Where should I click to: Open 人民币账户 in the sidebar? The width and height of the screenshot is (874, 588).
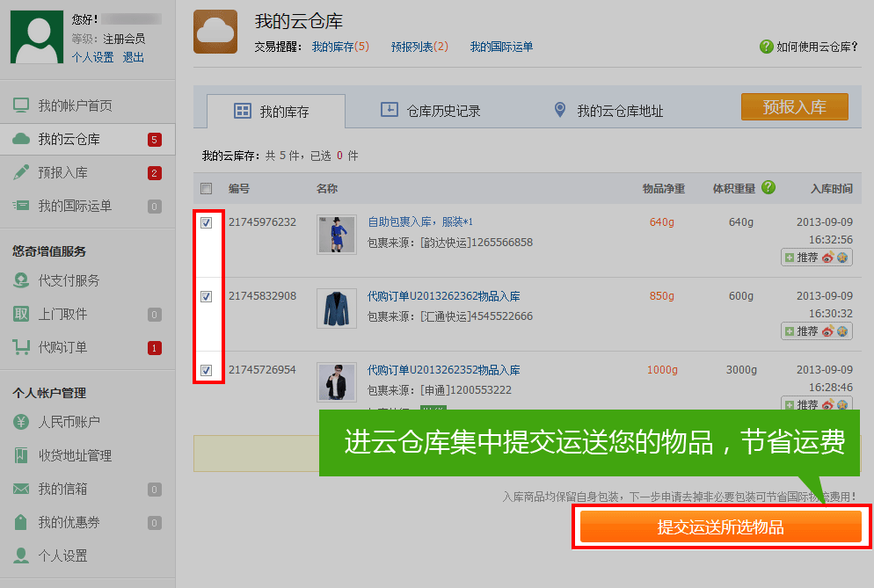tap(69, 422)
